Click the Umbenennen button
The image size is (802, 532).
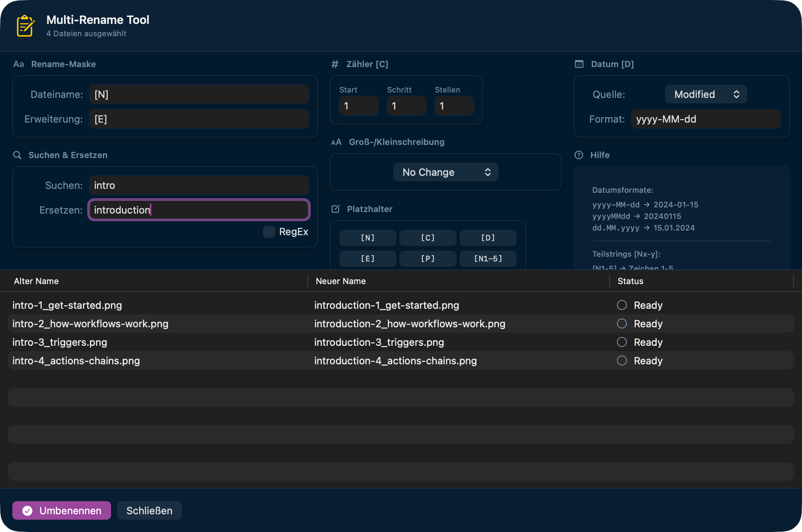pyautogui.click(x=61, y=510)
